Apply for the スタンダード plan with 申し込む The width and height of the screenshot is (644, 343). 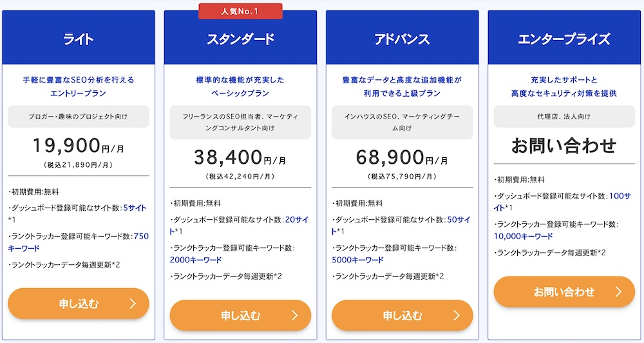coord(240,315)
